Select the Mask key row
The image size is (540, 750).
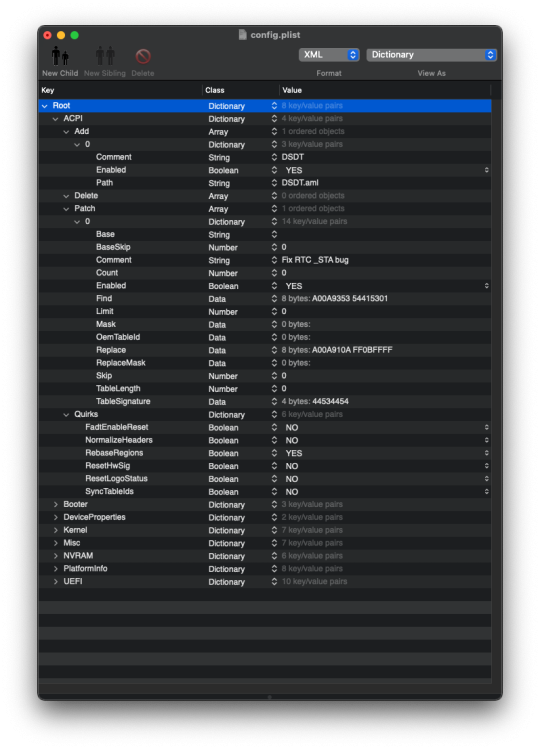(x=264, y=324)
